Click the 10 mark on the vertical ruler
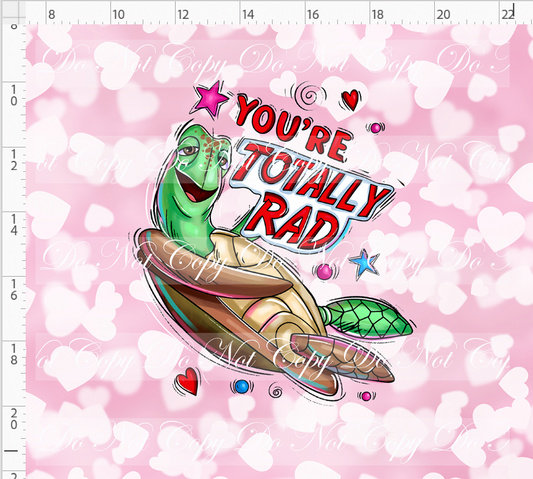533x479 pixels. 14,96
